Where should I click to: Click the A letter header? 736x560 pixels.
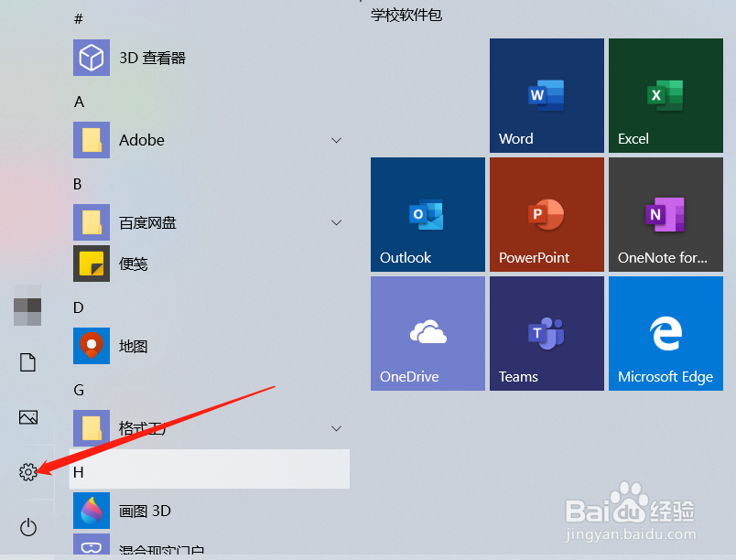[x=79, y=102]
